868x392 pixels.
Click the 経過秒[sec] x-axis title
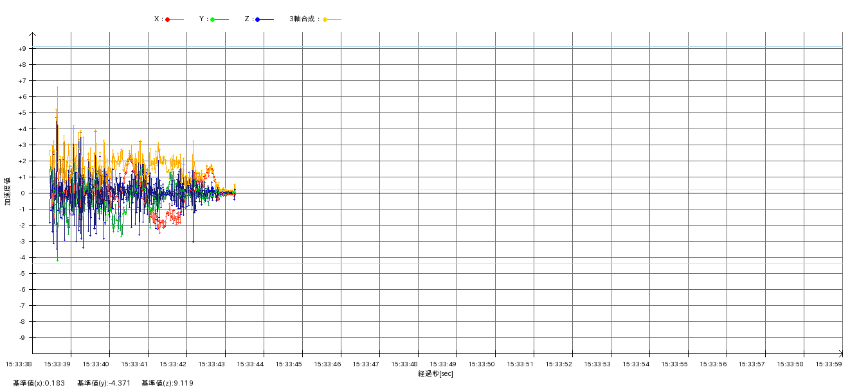(435, 373)
